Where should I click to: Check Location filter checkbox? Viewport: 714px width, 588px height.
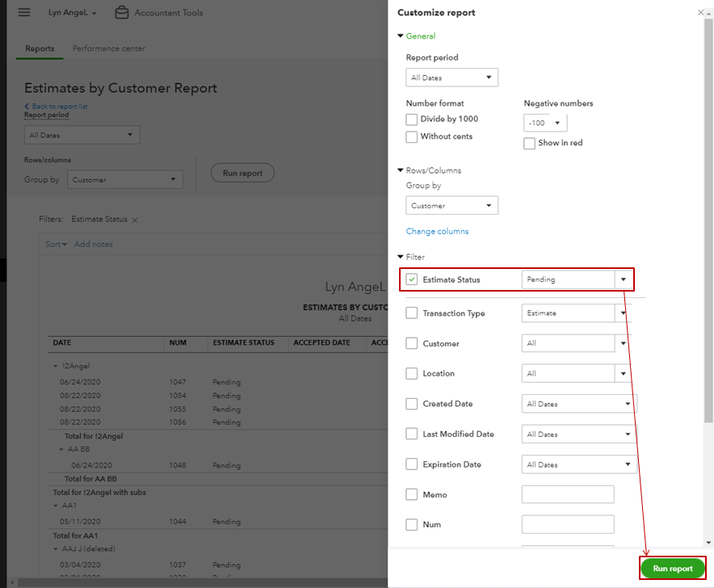pos(411,373)
